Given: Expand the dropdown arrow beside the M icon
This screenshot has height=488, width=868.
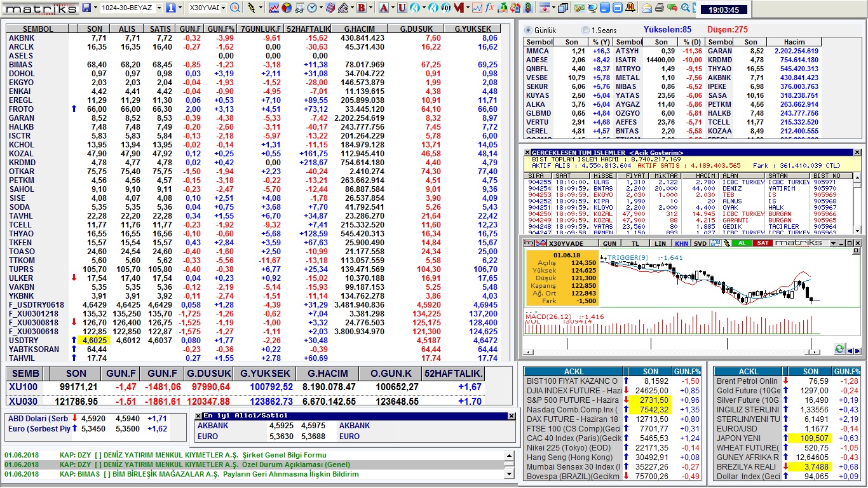Looking at the screenshot, I should [468, 8].
